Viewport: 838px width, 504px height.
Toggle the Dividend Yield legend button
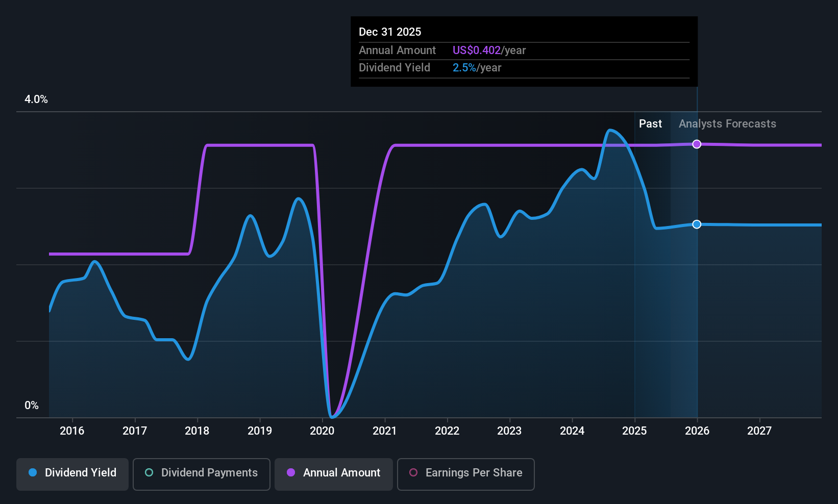tap(72, 474)
